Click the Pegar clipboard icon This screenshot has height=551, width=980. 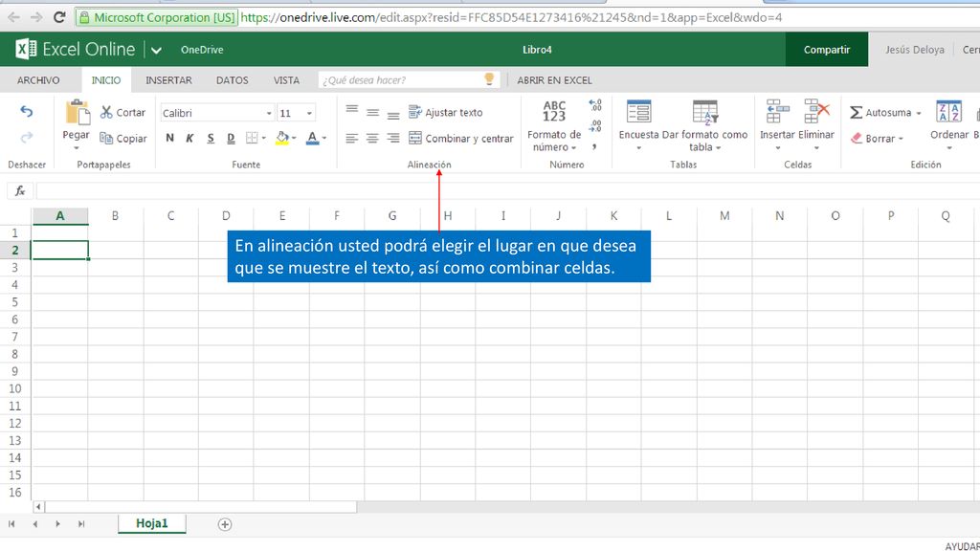coord(77,113)
